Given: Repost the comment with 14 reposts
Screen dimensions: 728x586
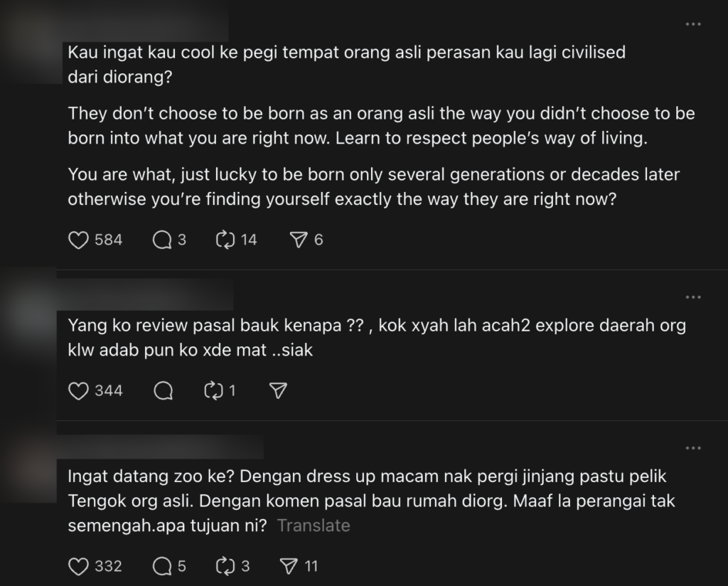Looking at the screenshot, I should click(x=225, y=240).
